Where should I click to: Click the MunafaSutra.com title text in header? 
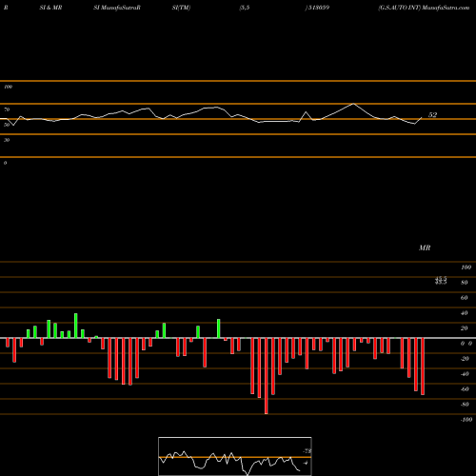[x=446, y=8]
